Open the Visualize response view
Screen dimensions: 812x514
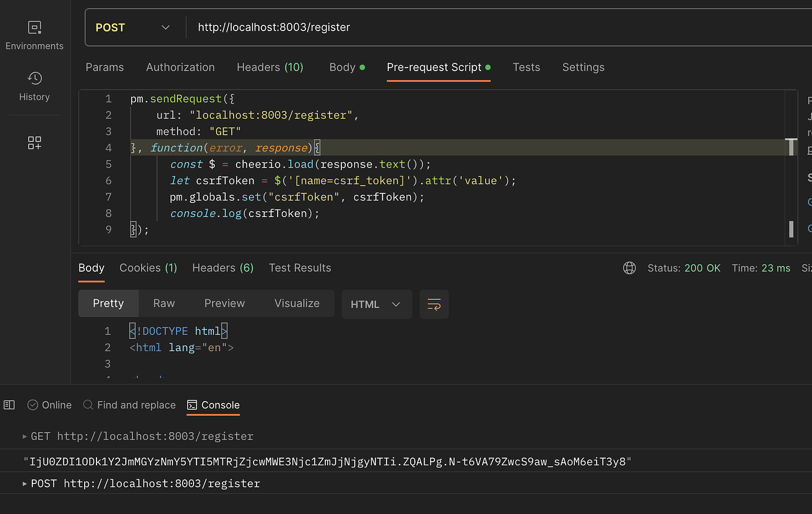click(297, 303)
